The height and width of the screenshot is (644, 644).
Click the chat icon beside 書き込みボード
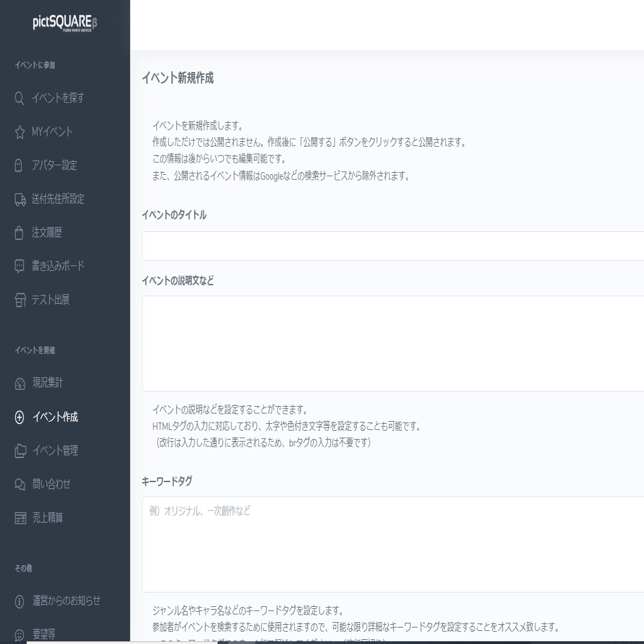click(x=19, y=266)
